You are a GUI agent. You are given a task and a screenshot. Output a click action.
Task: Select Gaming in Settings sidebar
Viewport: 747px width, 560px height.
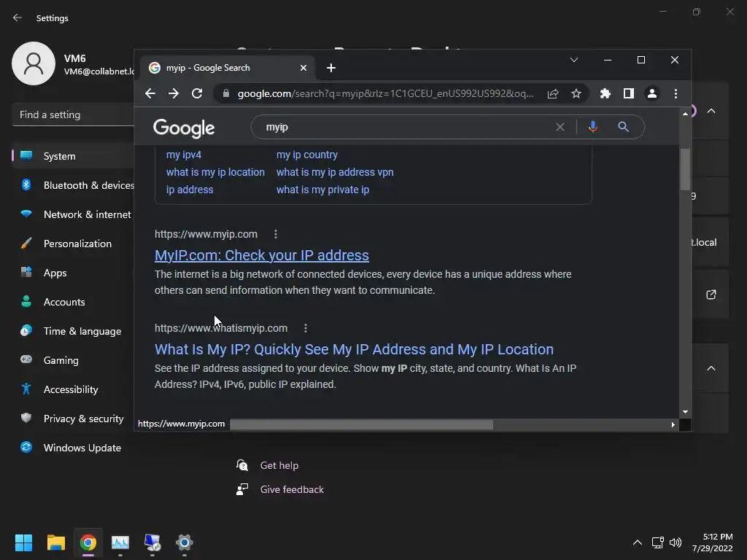click(x=73, y=360)
